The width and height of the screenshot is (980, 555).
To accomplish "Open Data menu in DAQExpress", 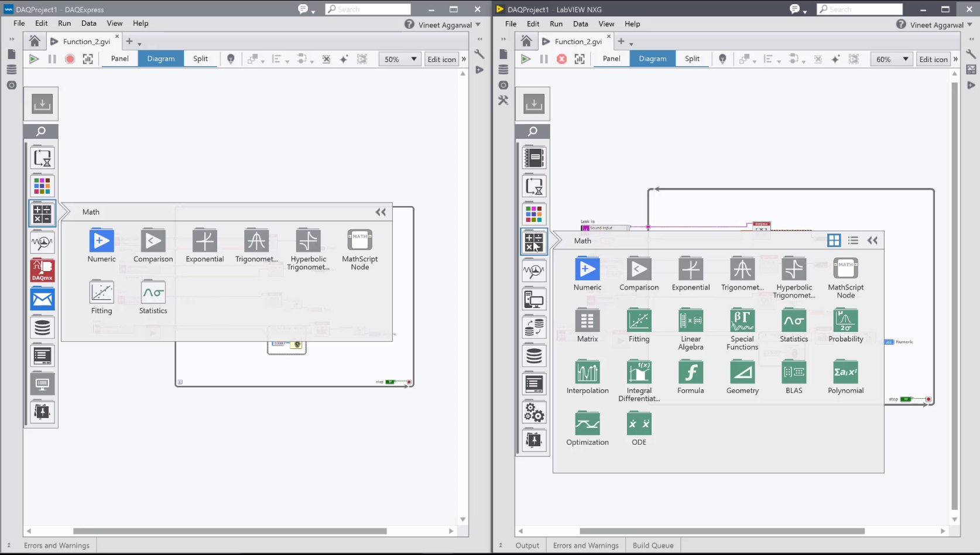I will (89, 23).
